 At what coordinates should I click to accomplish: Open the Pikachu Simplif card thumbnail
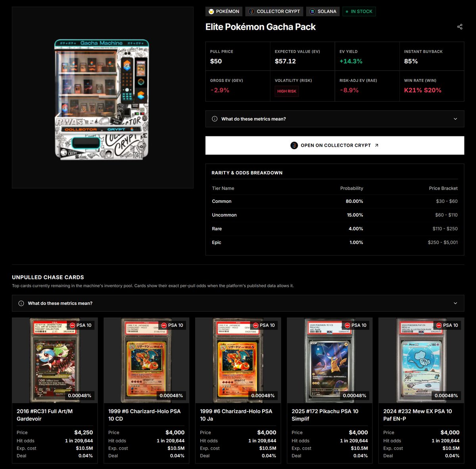point(330,360)
